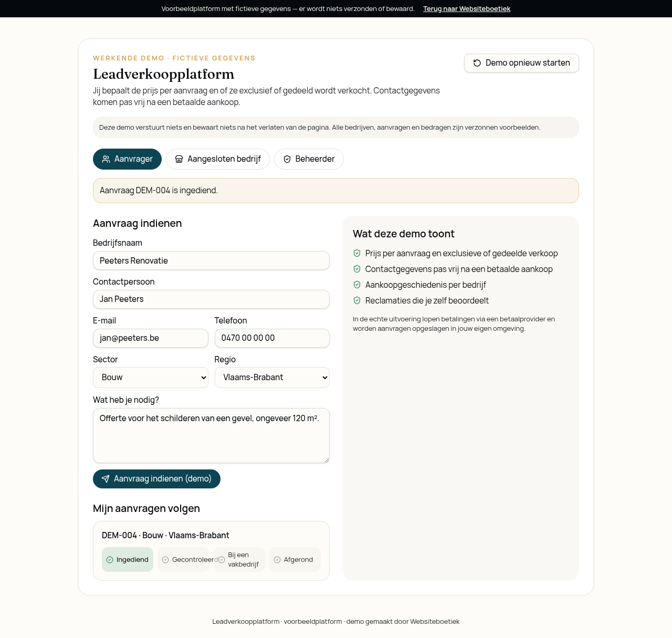Screen dimensions: 672x638
Task: Click the Ingediend status step
Action: (x=128, y=560)
